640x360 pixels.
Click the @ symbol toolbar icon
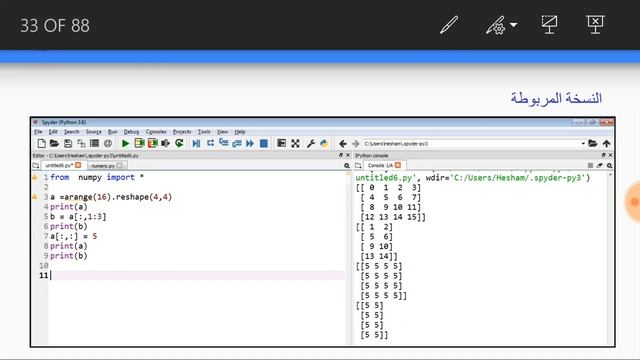pos(108,143)
